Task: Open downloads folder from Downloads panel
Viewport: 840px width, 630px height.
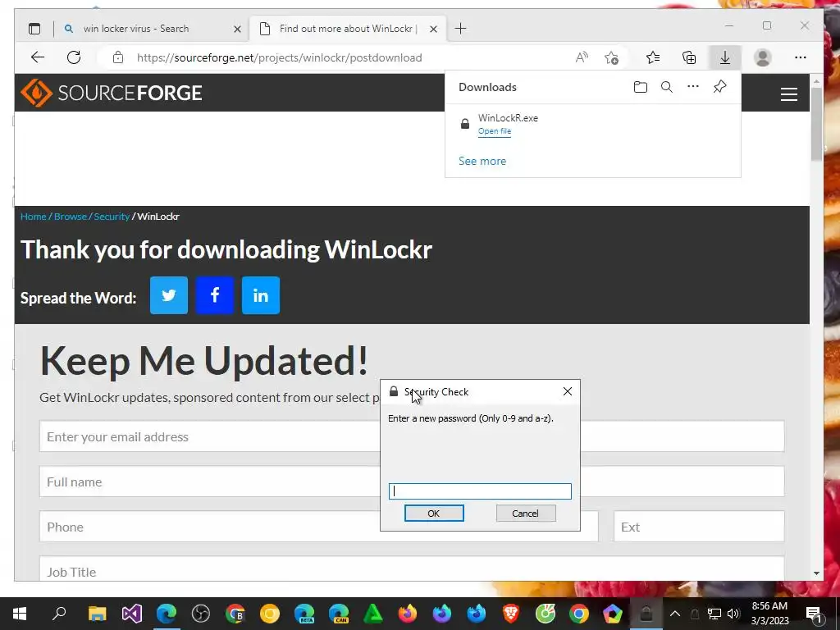Action: click(640, 87)
